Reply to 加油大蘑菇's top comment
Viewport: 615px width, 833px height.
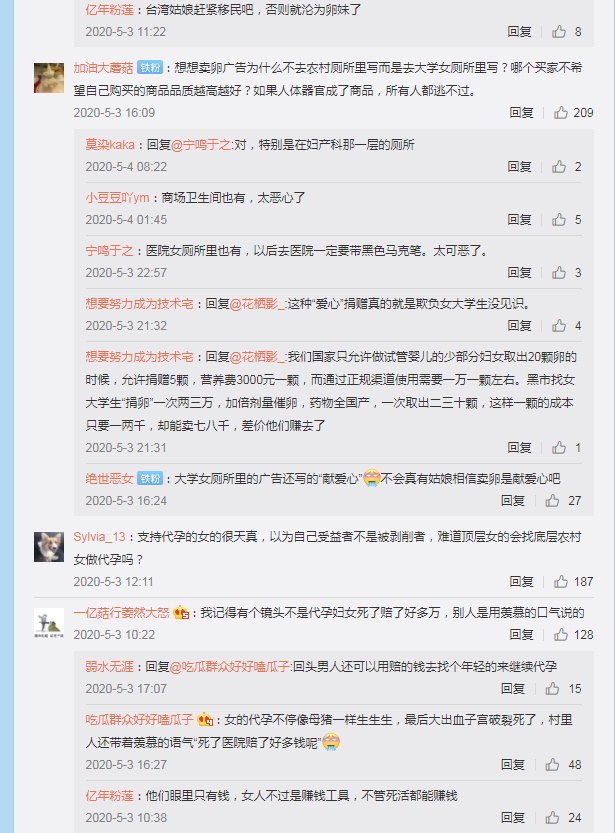tap(521, 113)
